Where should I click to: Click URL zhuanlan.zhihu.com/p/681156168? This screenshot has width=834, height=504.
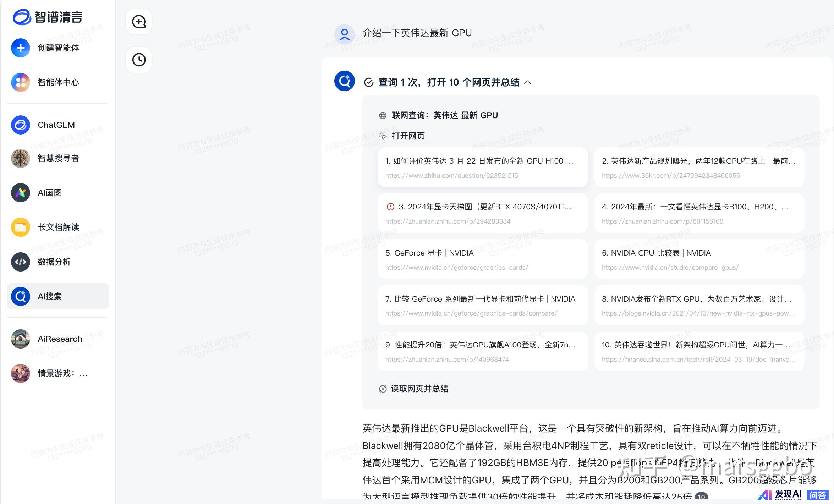coord(662,221)
